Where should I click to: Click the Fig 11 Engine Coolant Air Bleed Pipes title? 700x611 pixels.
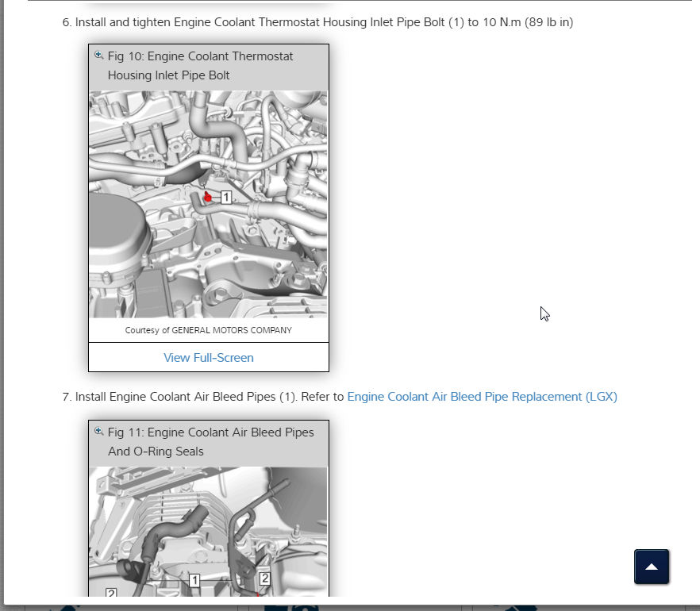[211, 442]
